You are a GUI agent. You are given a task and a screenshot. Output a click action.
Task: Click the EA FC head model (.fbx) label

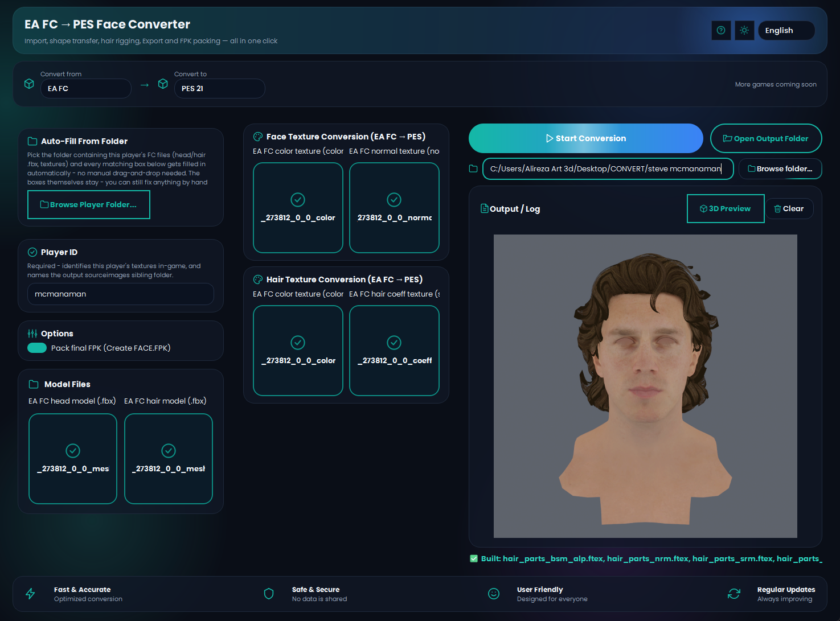point(72,401)
